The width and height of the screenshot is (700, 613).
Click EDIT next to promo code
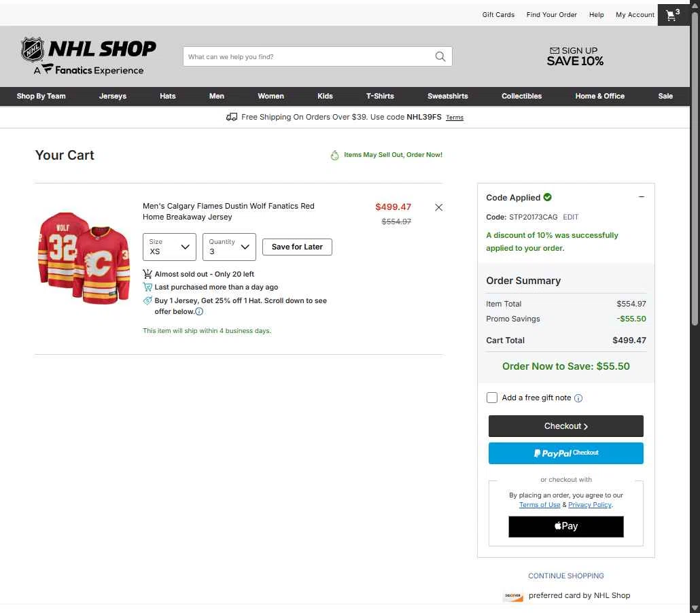click(x=570, y=217)
